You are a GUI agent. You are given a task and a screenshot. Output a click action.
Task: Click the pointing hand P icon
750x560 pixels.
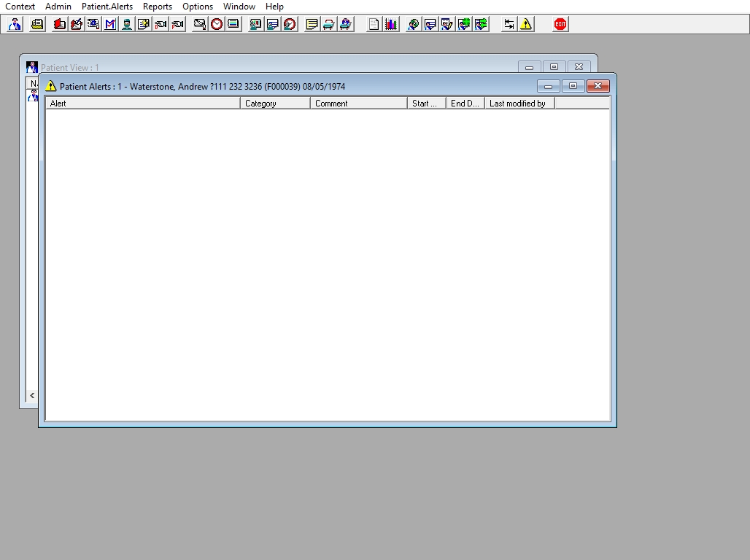[x=177, y=24]
